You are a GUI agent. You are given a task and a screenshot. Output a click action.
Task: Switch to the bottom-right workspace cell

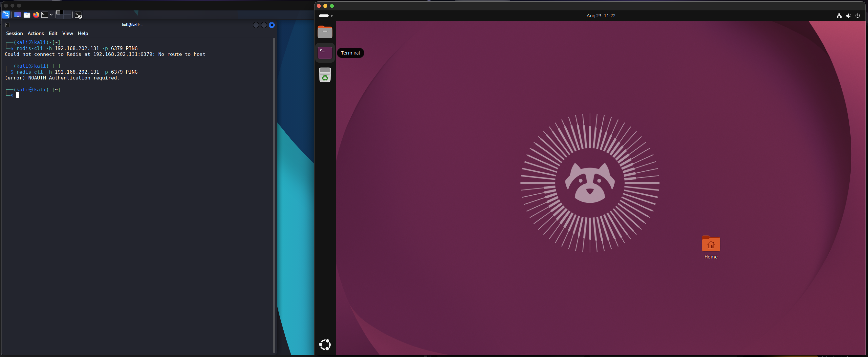68,17
